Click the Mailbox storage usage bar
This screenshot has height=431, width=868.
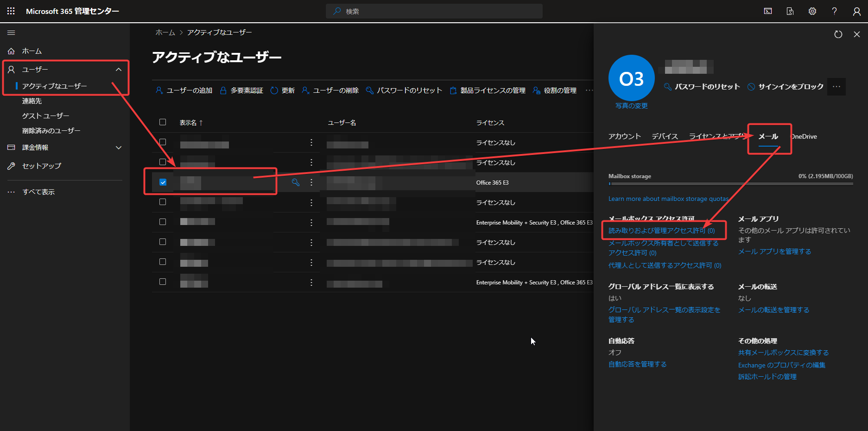pos(730,184)
